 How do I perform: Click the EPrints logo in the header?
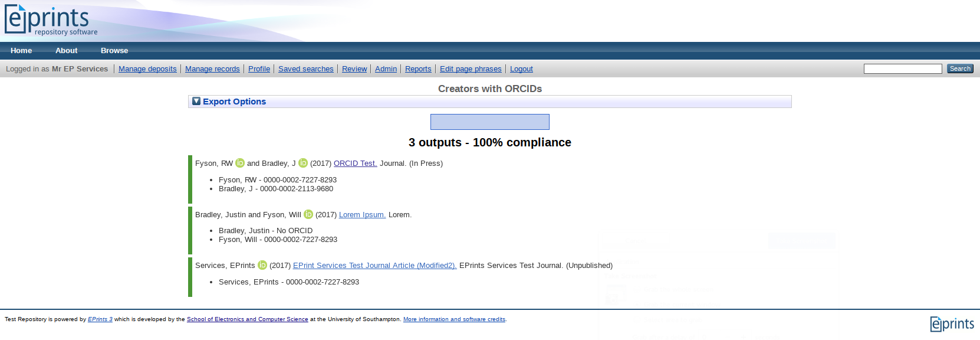(x=51, y=20)
